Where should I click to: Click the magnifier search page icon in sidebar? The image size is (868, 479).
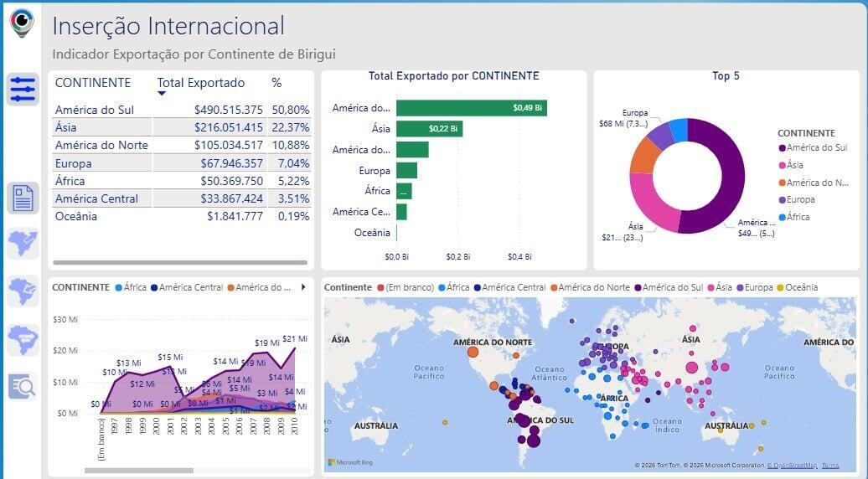click(x=23, y=385)
